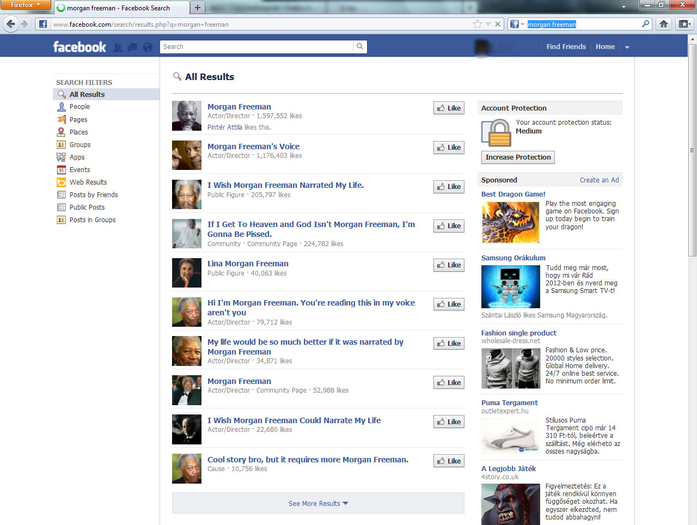The width and height of the screenshot is (697, 525).
Task: Select All Results filter
Action: [106, 94]
